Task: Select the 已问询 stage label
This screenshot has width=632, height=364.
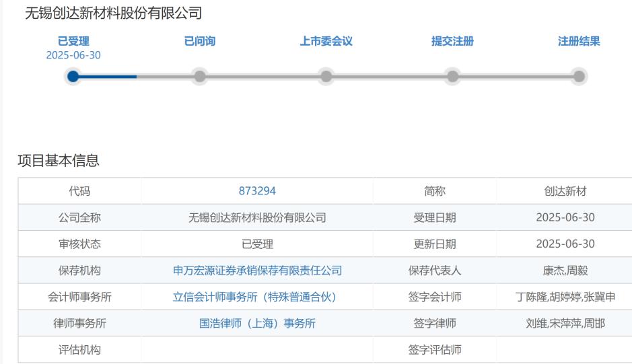Action: [199, 41]
